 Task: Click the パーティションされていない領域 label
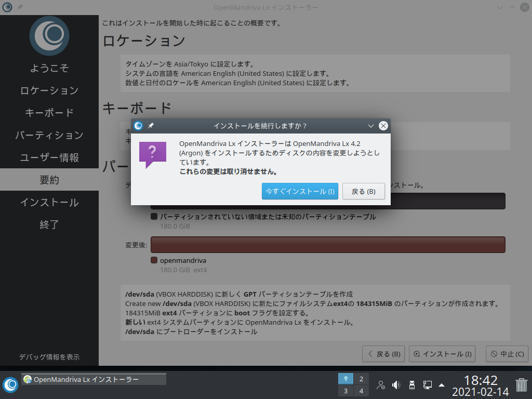click(x=268, y=217)
